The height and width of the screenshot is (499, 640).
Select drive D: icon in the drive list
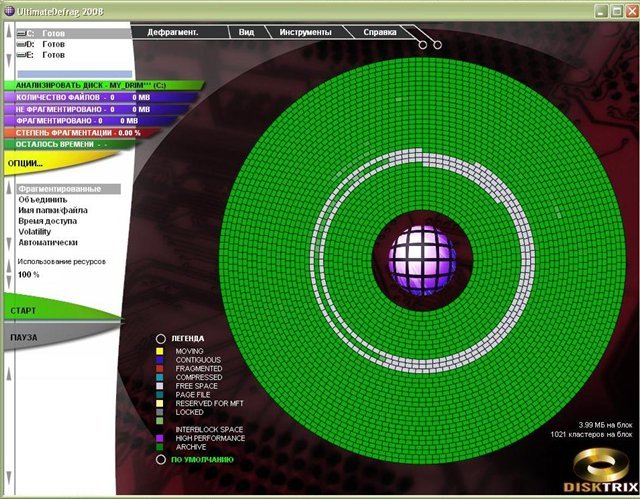pos(21,44)
